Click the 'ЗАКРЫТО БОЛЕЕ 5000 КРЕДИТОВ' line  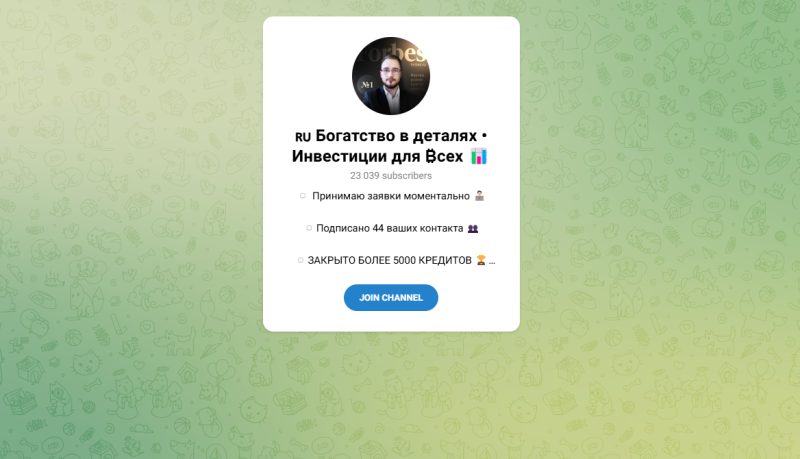coord(389,260)
